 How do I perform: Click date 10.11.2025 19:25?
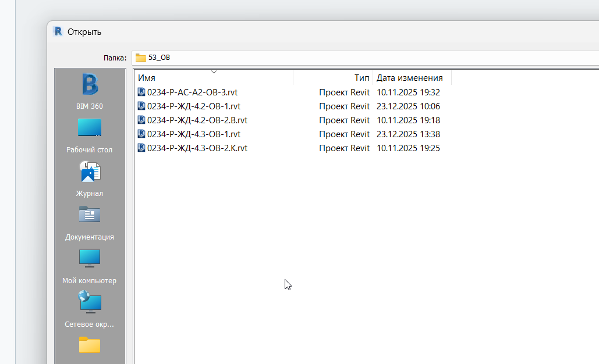click(409, 148)
